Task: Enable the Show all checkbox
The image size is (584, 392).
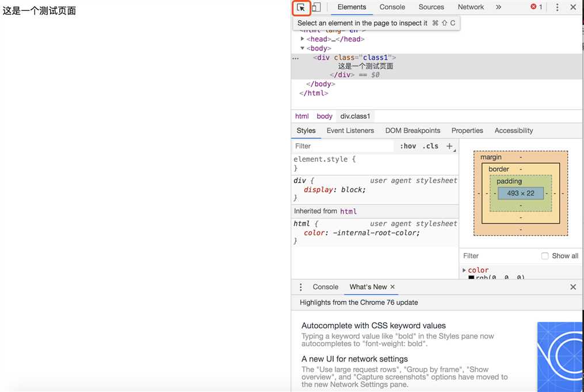Action: pos(545,256)
